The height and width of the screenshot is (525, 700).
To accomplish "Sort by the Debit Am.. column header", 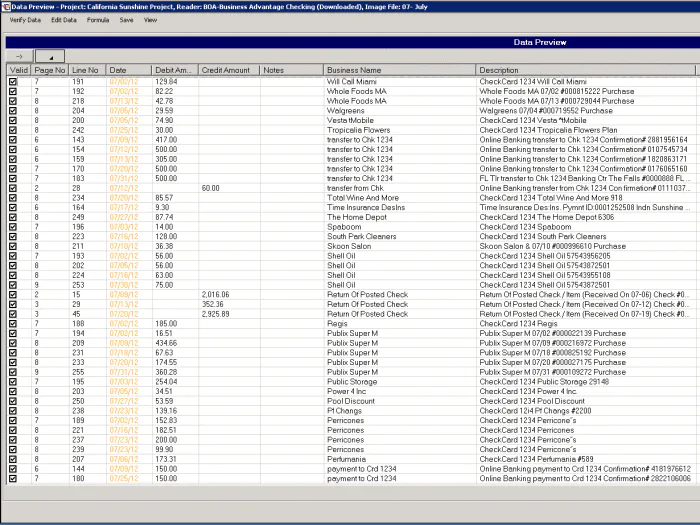I will tap(175, 70).
